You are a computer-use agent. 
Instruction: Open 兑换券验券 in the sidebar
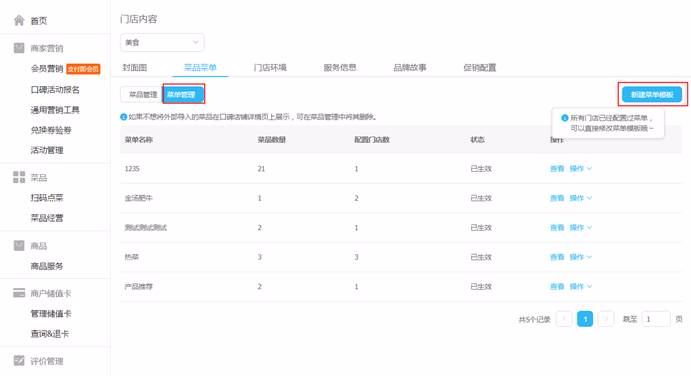tap(51, 130)
